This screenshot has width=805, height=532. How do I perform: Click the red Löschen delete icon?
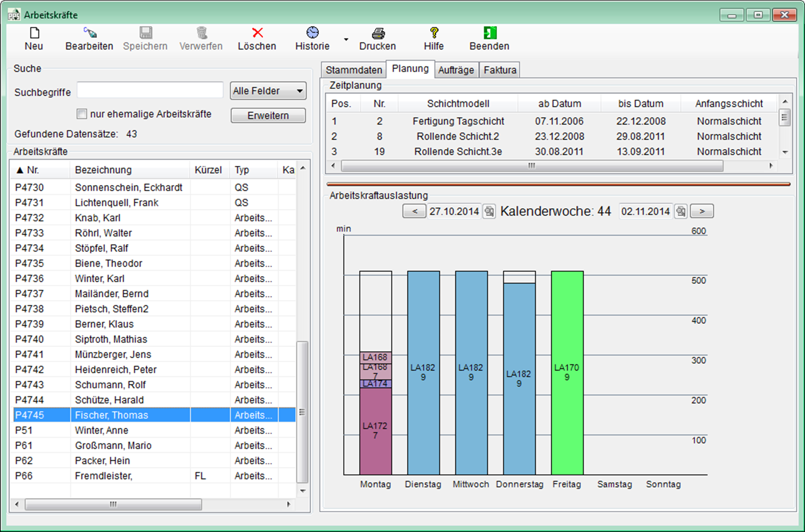click(257, 33)
